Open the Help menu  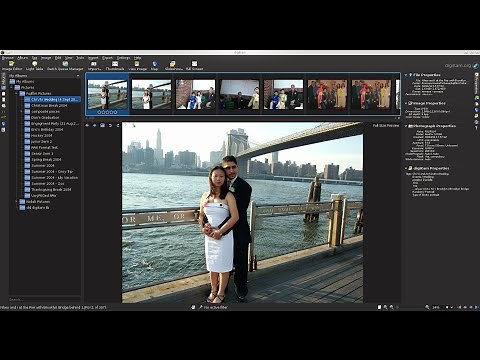coord(138,58)
